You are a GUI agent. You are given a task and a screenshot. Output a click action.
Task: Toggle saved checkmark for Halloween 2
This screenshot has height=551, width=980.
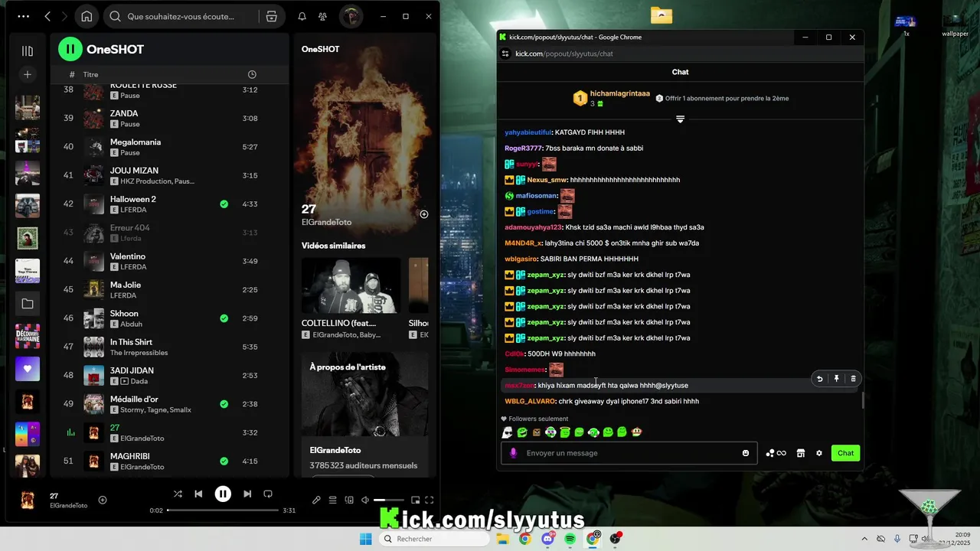[224, 204]
